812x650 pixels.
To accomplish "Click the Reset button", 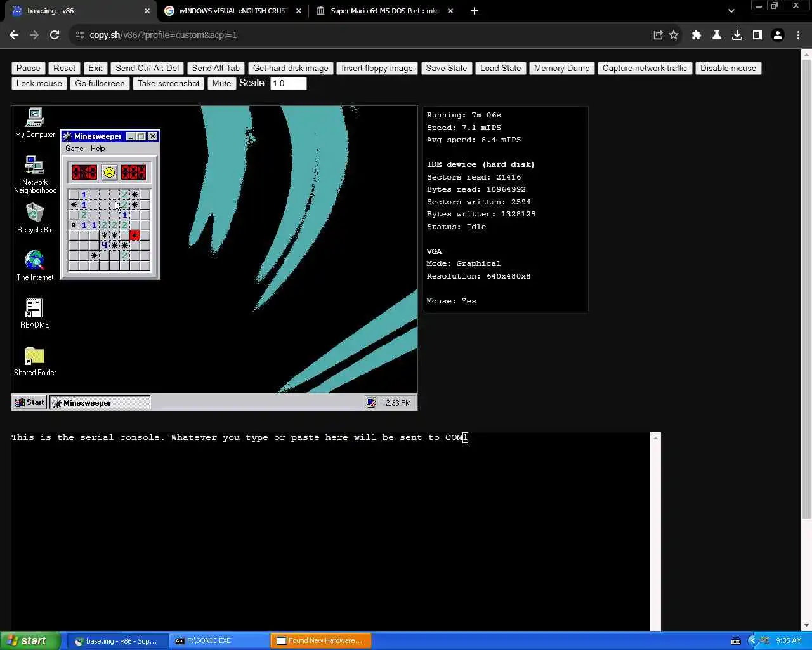I will pos(64,68).
